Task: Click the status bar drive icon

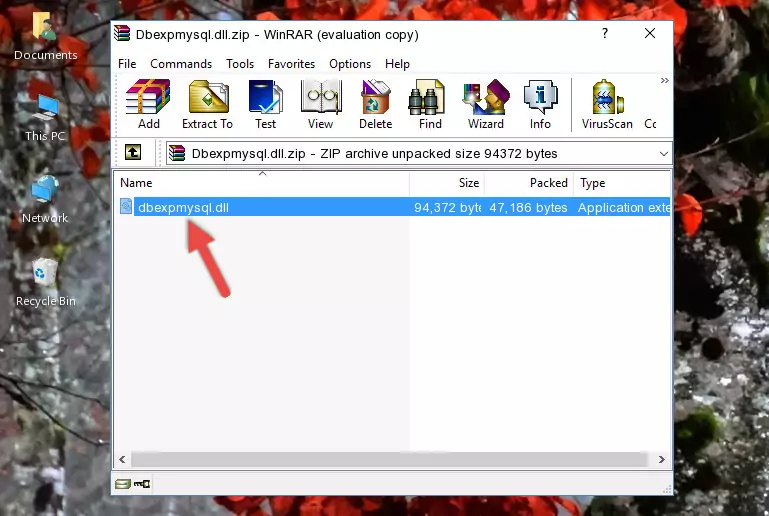Action: point(123,484)
